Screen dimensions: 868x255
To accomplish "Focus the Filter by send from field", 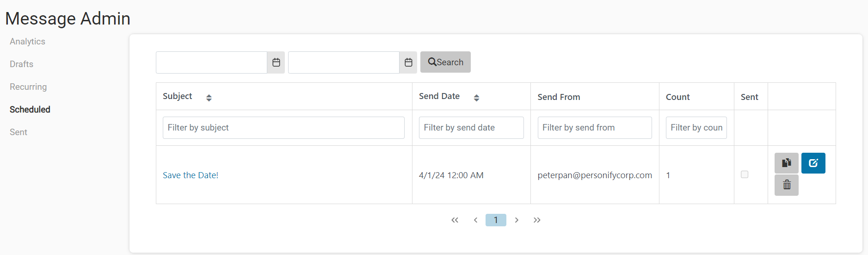I will pyautogui.click(x=595, y=128).
